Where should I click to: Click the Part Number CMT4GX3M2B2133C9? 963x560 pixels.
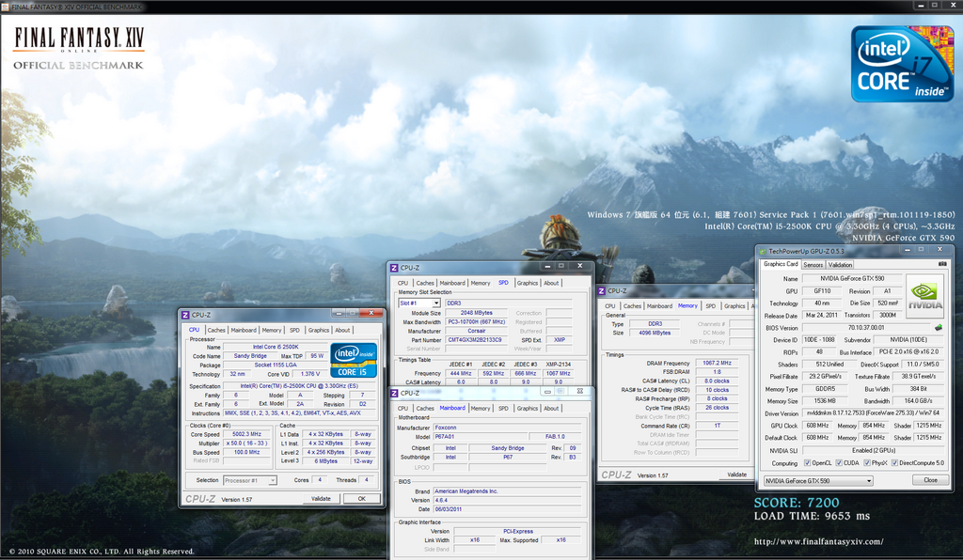pos(477,340)
